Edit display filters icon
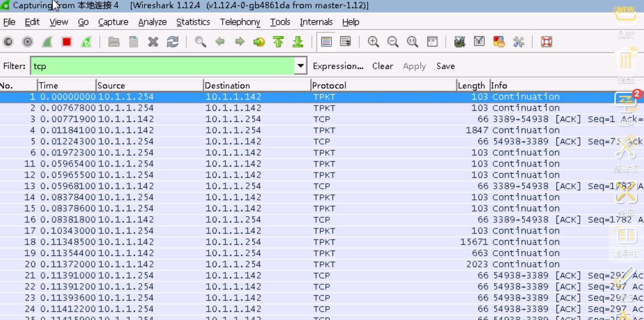The width and height of the screenshot is (644, 320). (x=479, y=41)
